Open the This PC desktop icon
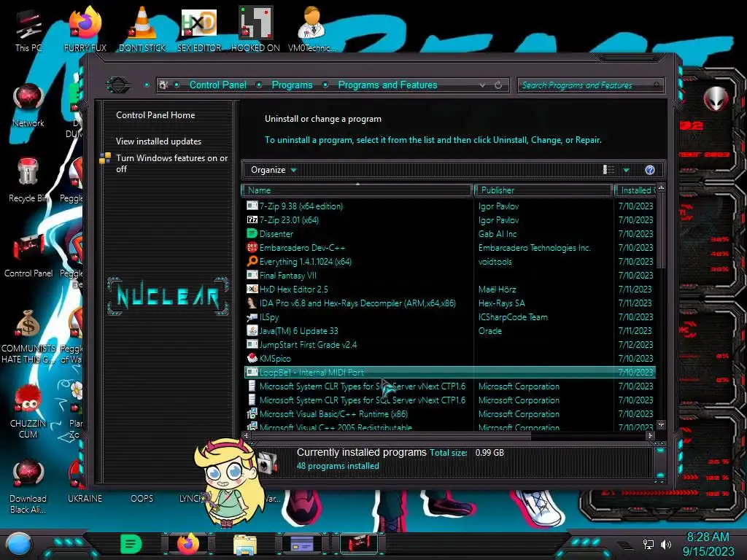Image resolution: width=747 pixels, height=560 pixels. pos(28,29)
